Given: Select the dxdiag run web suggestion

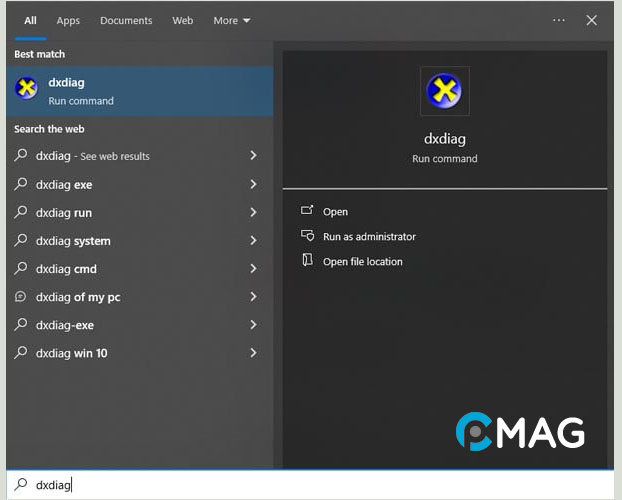Looking at the screenshot, I should tap(64, 213).
